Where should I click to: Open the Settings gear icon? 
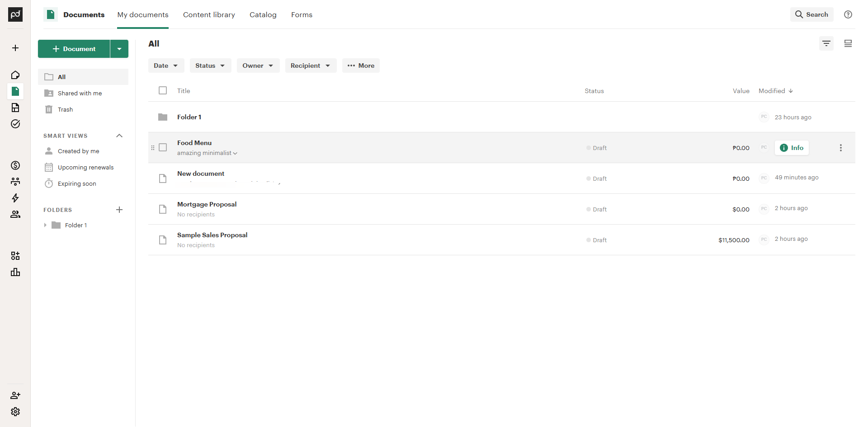[x=15, y=412]
